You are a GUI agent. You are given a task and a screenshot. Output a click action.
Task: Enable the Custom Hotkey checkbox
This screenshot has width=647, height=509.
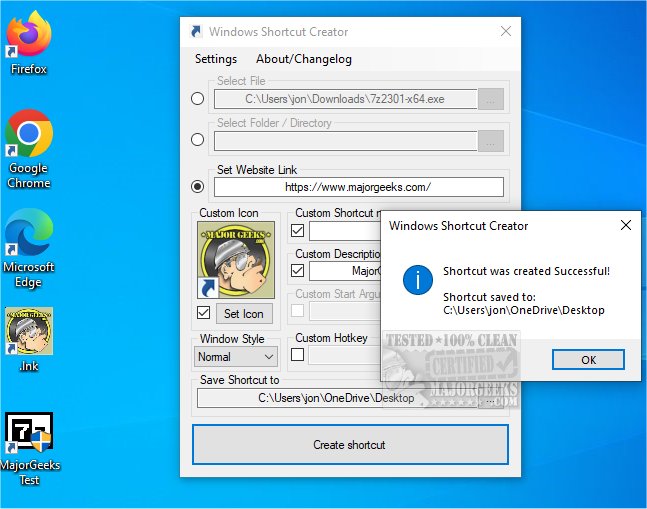click(298, 354)
